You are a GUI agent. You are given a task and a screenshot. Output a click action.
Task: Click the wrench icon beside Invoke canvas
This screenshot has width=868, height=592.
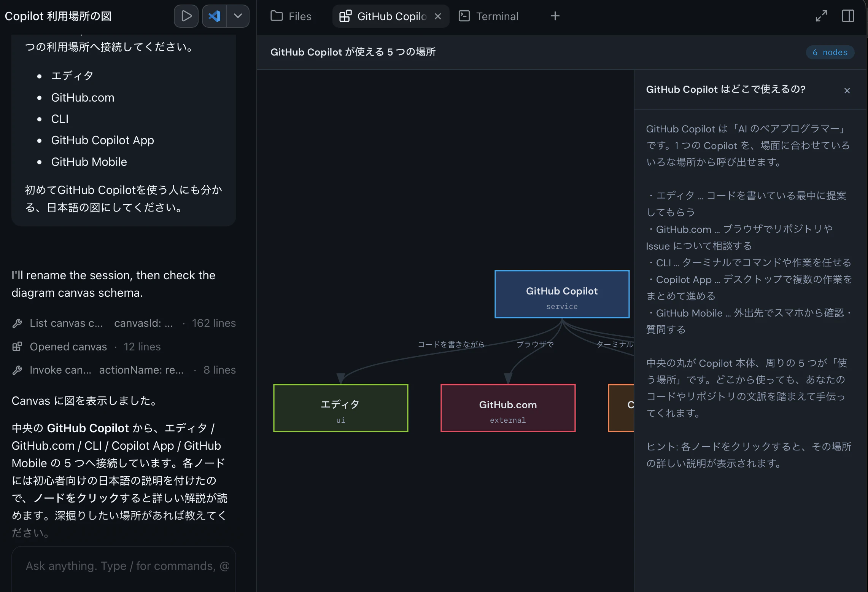pos(17,370)
